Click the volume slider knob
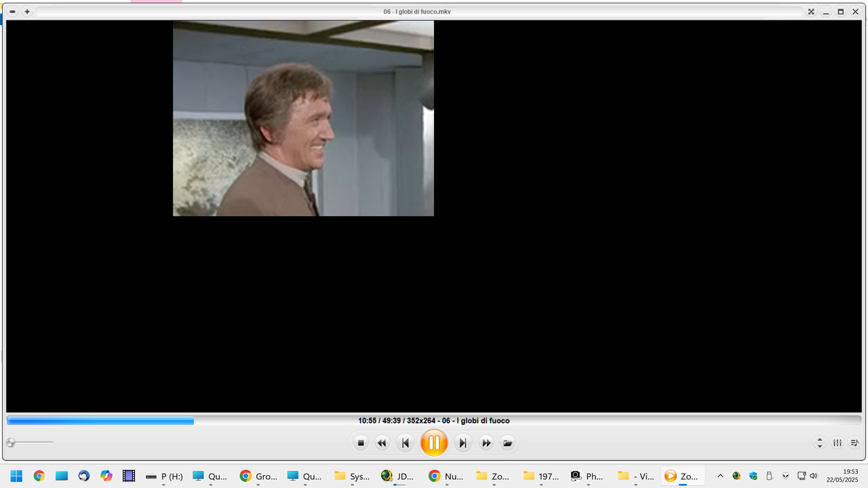Viewport: 868px width, 488px height. click(x=11, y=443)
